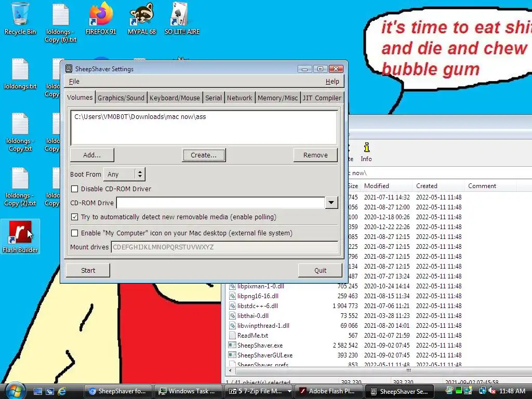The height and width of the screenshot is (399, 532).
Task: Sort by Created column in 7-Zip
Action: coord(439,186)
